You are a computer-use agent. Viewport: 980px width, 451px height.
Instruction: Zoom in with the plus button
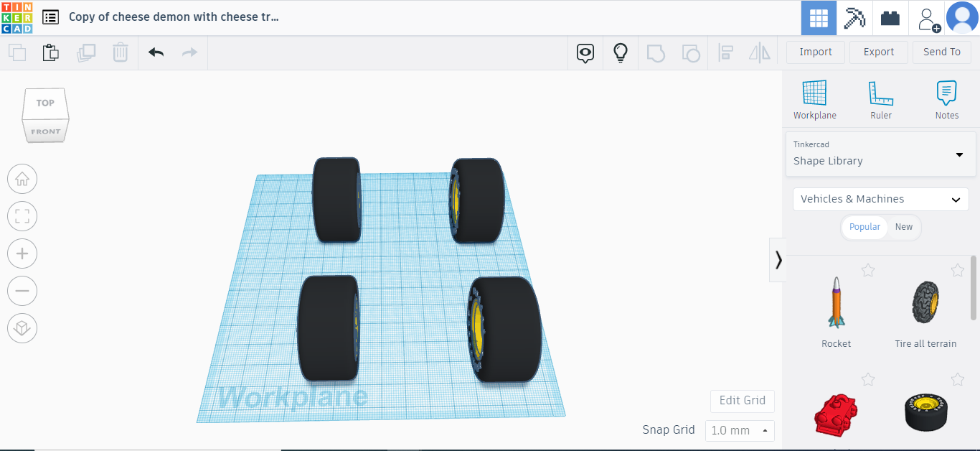coord(22,254)
